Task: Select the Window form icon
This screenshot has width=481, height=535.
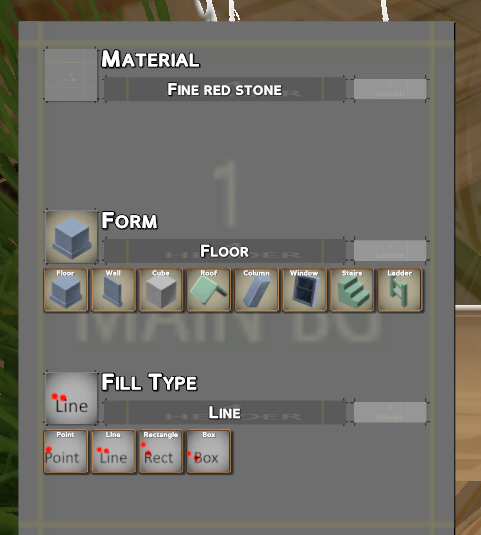Action: pyautogui.click(x=305, y=290)
